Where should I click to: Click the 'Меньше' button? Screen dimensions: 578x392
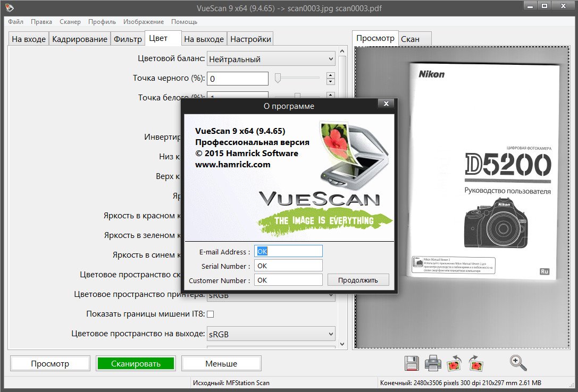click(x=221, y=364)
